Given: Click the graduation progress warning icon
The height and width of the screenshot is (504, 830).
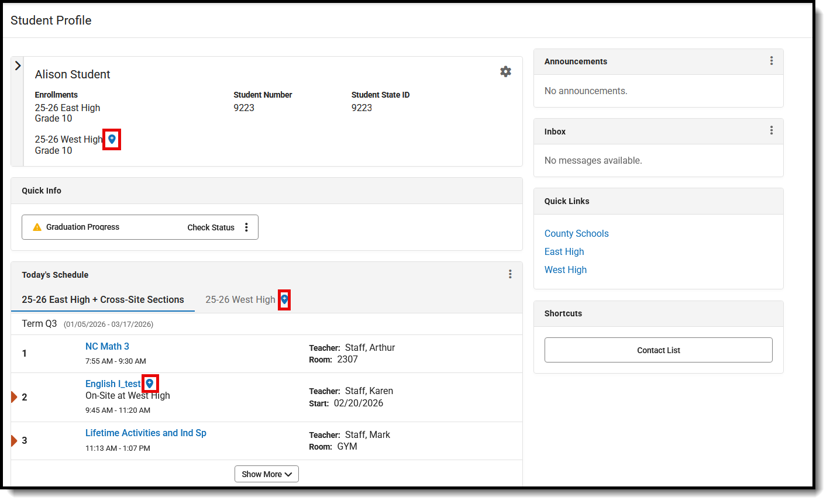Looking at the screenshot, I should (37, 227).
